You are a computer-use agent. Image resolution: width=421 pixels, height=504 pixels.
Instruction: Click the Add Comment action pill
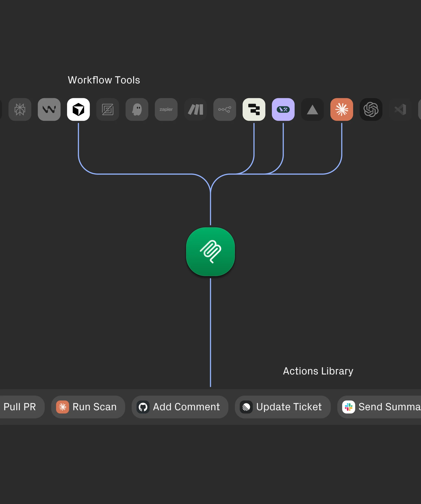point(180,407)
